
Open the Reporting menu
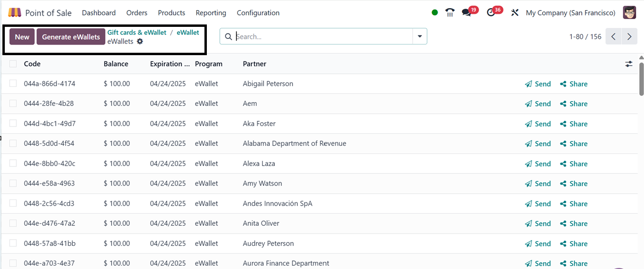[x=211, y=13]
